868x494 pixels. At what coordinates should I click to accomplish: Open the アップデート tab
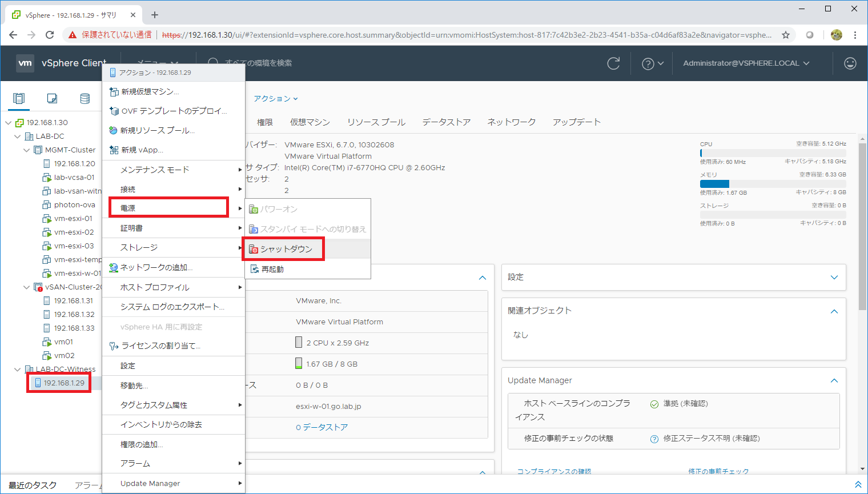[577, 122]
